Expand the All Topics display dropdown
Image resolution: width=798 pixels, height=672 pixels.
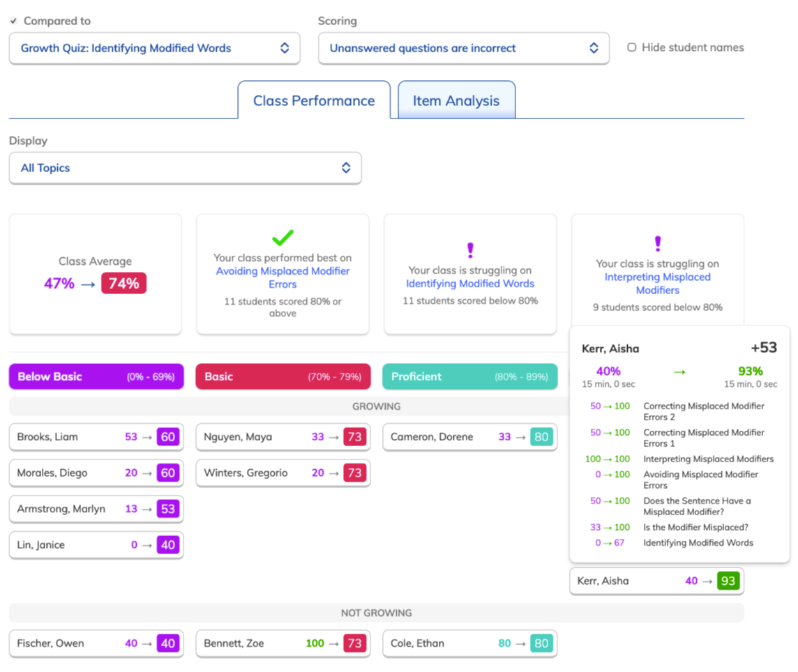[186, 168]
